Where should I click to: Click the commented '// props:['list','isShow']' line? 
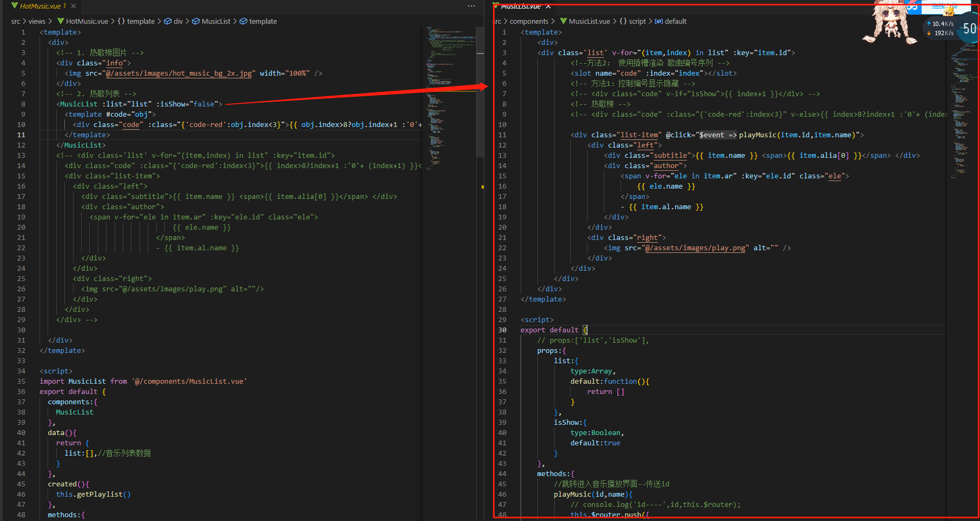tap(593, 340)
